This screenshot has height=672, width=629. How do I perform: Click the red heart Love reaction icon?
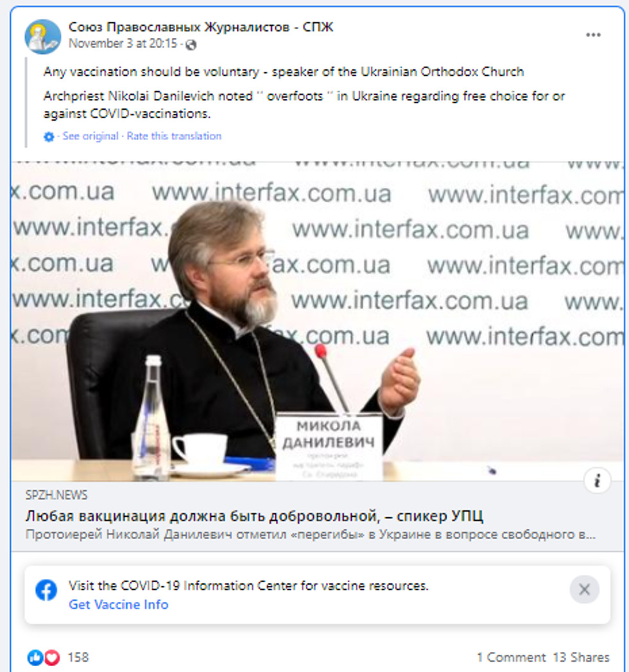(x=52, y=657)
